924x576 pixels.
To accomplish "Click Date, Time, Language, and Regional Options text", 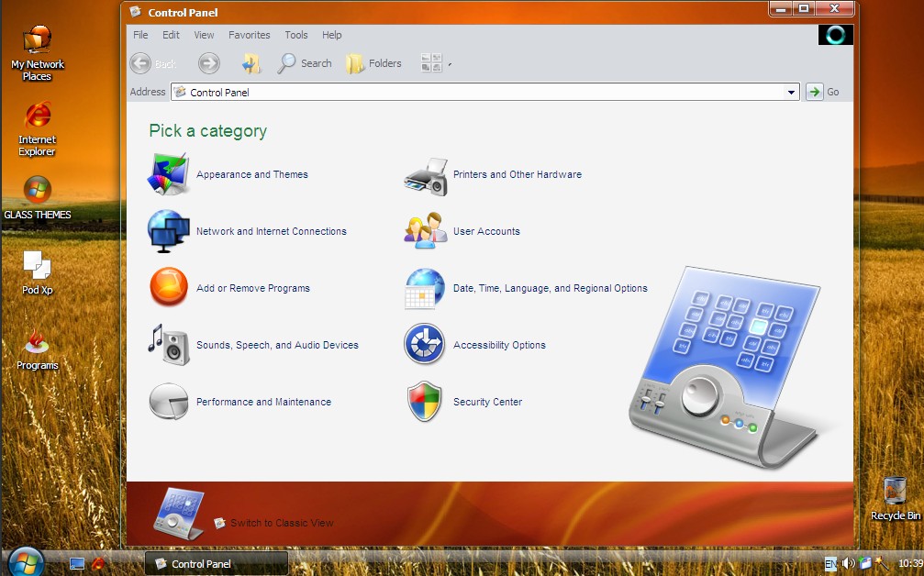I will click(x=551, y=288).
